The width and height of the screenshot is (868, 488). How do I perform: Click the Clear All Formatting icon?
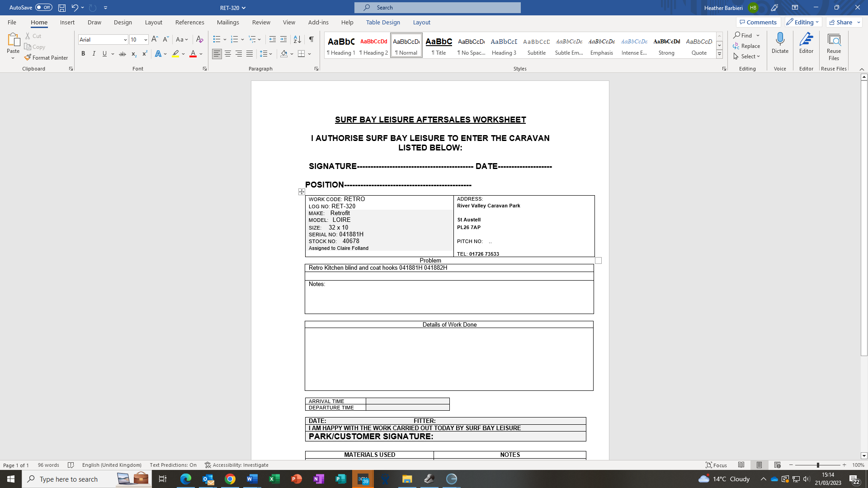[x=199, y=39]
